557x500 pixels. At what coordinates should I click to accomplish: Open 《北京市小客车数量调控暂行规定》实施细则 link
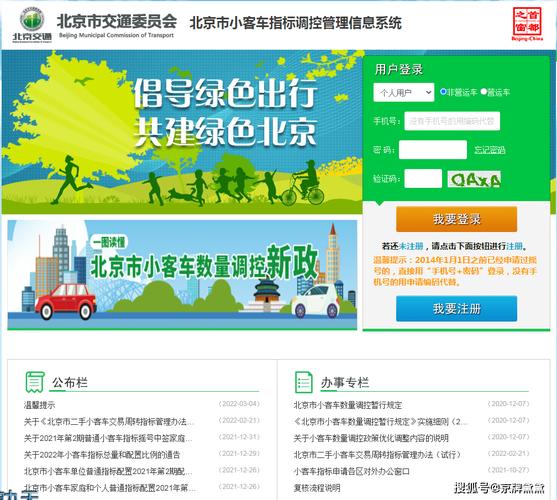click(x=380, y=422)
